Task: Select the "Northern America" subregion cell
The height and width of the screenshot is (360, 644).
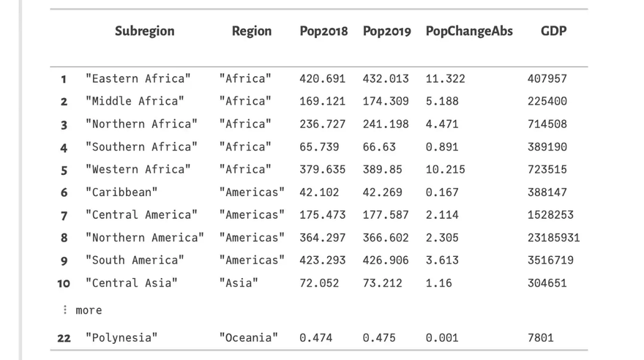Action: click(144, 238)
